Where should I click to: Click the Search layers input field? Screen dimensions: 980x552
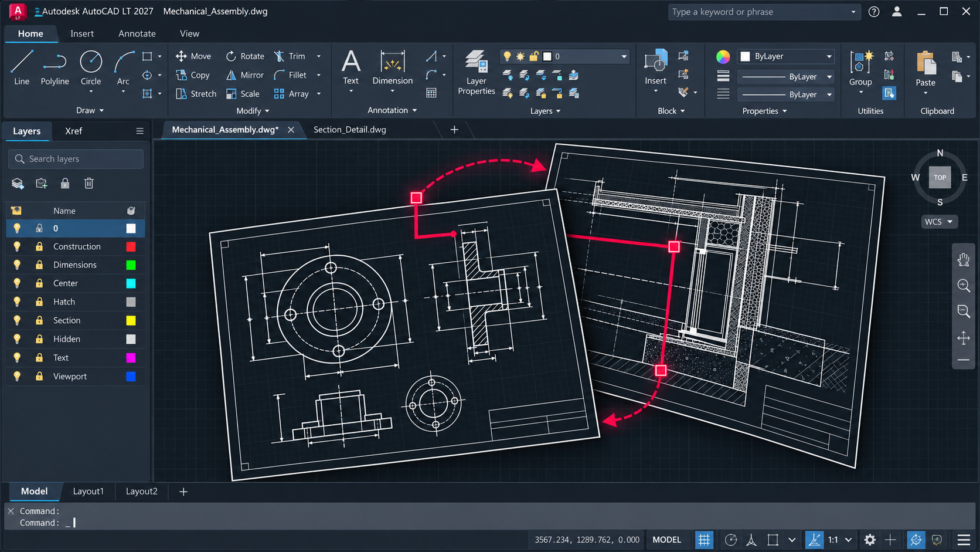(76, 159)
